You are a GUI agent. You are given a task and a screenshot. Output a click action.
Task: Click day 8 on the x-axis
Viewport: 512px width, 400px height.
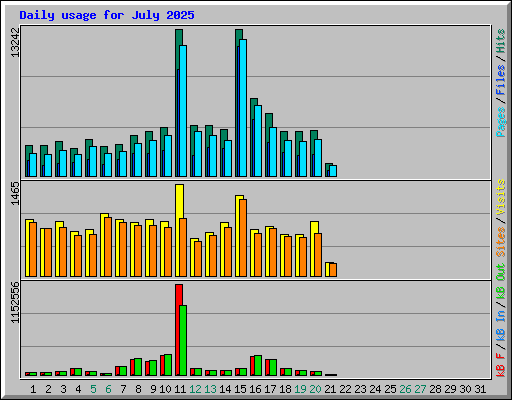(138, 389)
